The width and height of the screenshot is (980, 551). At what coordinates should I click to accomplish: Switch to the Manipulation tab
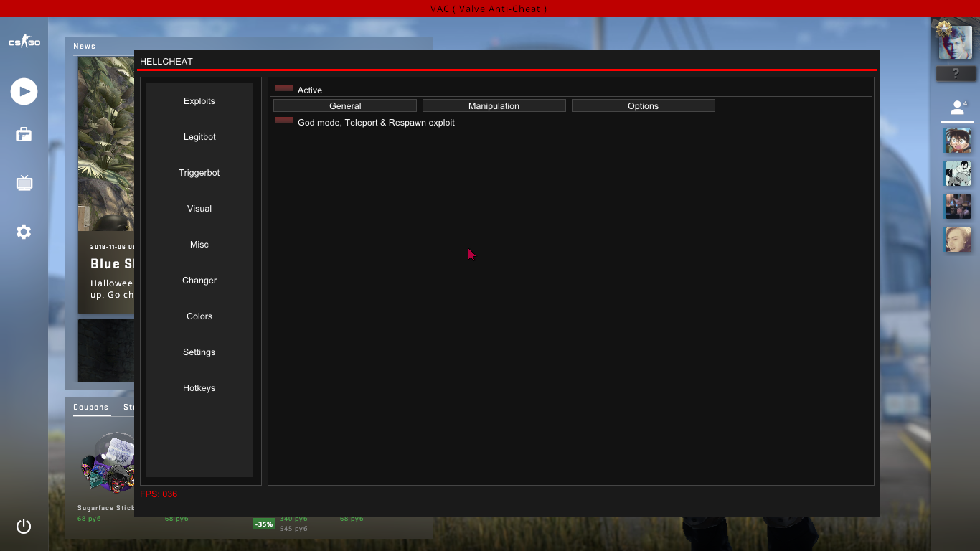coord(494,105)
